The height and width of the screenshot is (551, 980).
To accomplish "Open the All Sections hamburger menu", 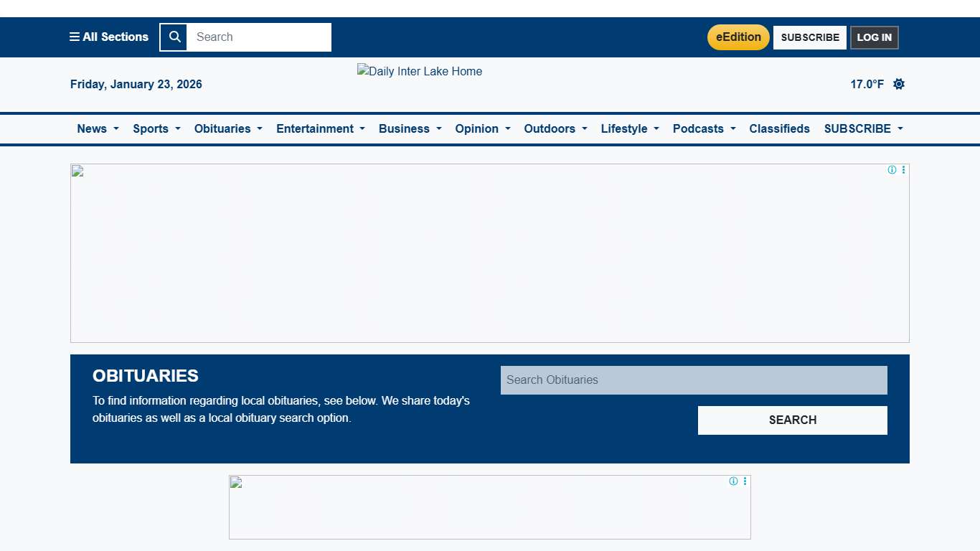I will [109, 37].
